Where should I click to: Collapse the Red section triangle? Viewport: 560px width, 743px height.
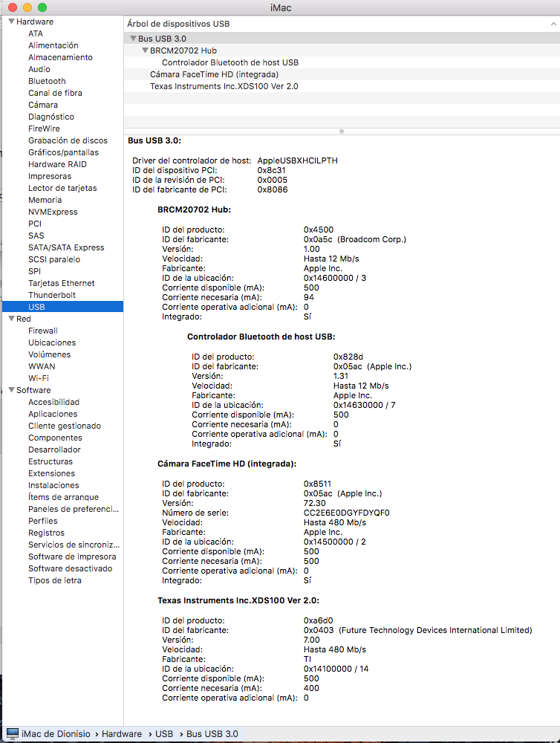pos(11,319)
